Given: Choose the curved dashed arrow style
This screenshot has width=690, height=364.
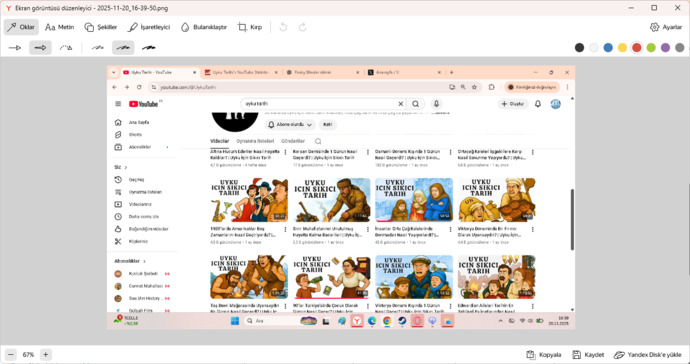Looking at the screenshot, I should 66,48.
